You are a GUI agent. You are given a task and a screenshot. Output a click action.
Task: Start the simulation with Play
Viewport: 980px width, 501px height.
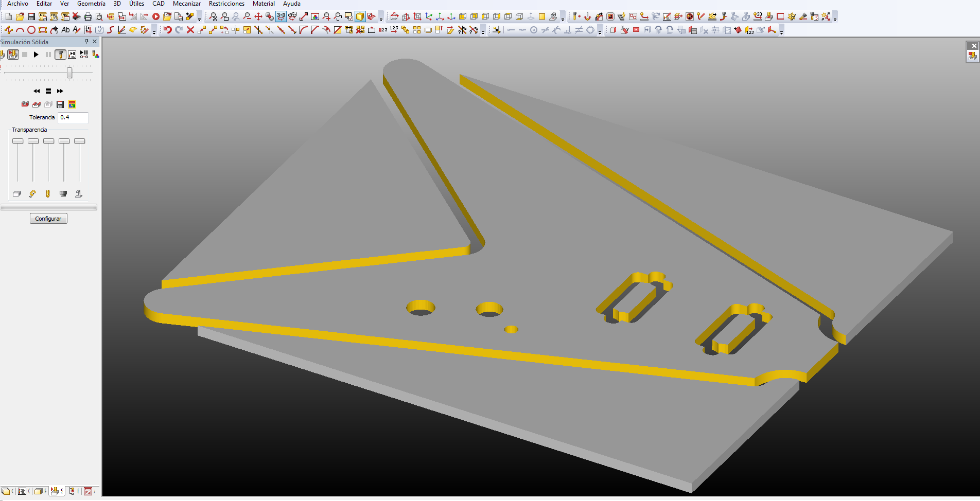click(36, 55)
